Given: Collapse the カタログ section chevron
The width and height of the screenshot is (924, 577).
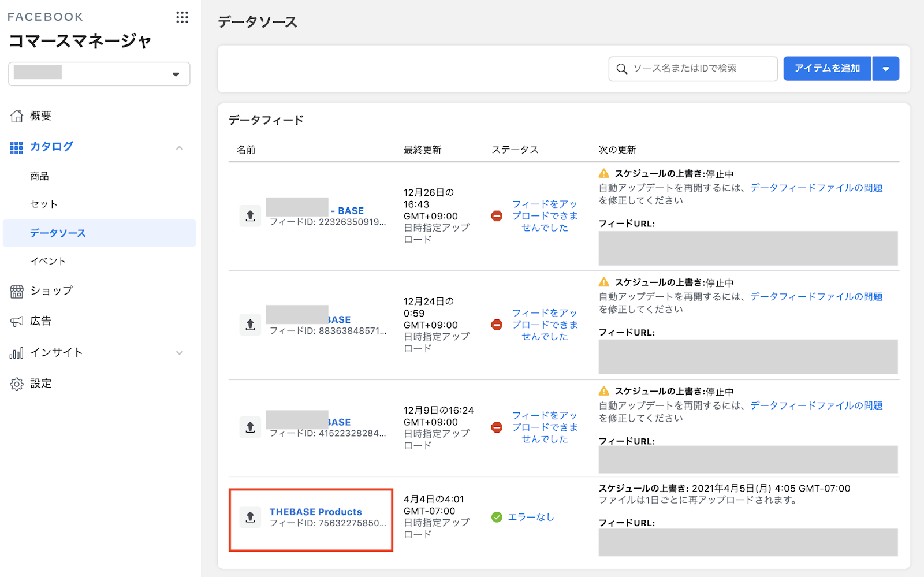Looking at the screenshot, I should (180, 148).
